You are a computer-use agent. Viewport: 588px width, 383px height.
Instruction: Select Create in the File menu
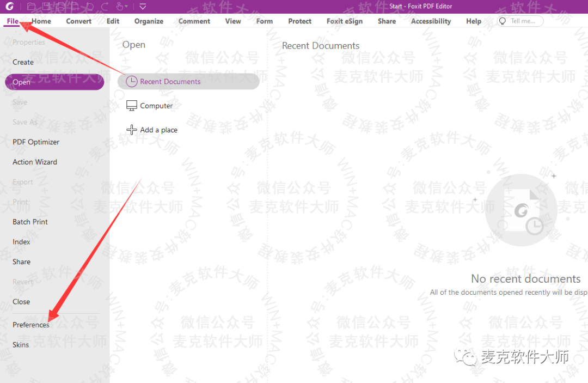(23, 62)
